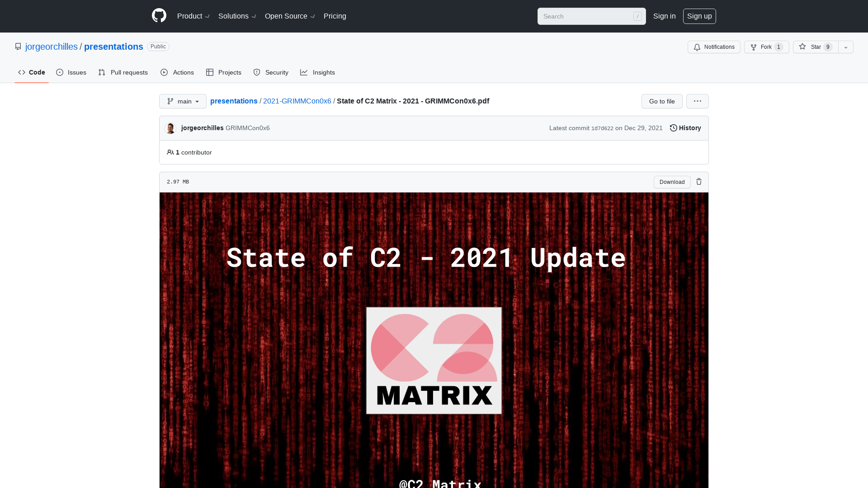
Task: Focus the Search input field
Action: click(x=591, y=16)
